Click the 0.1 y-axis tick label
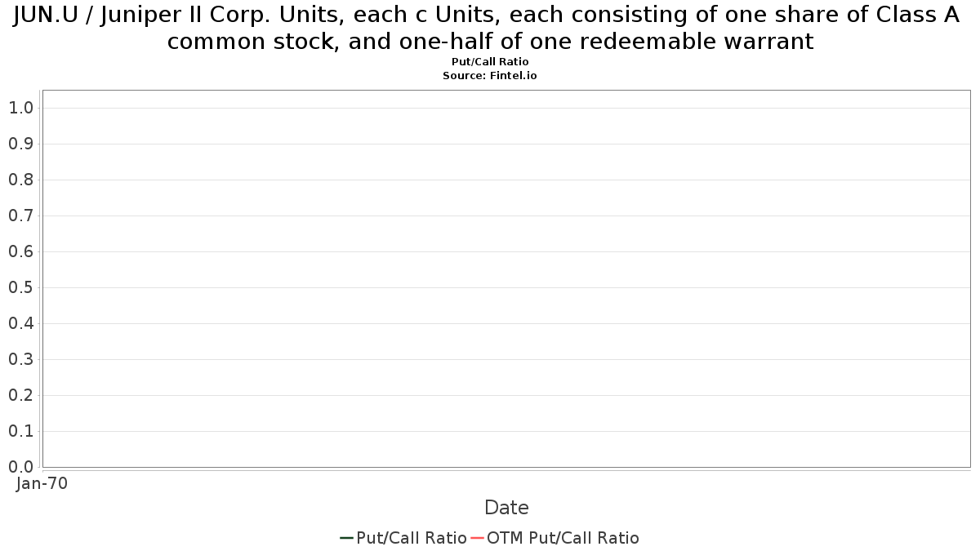Screen dimensions: 980x551 tap(20, 431)
